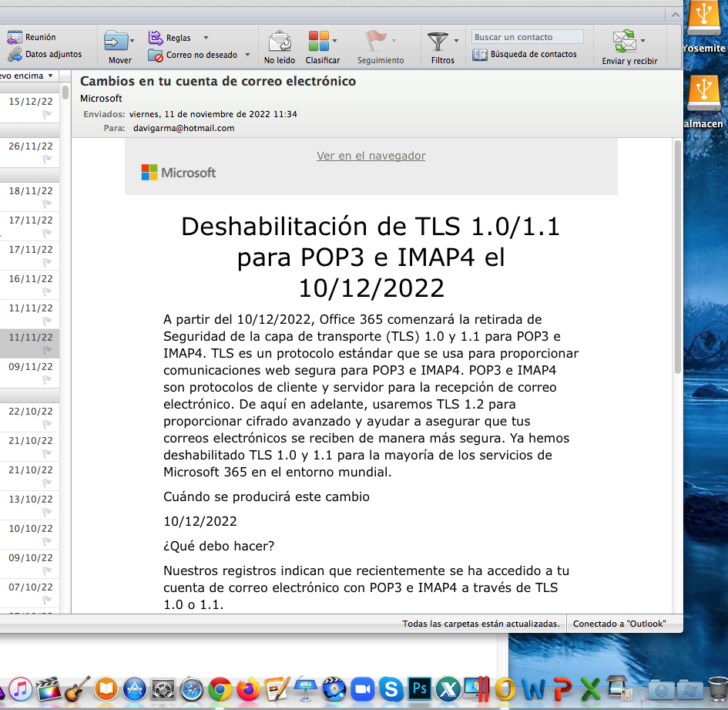The width and height of the screenshot is (728, 710).
Task: Toggle flag on the 13/10/22 message
Action: click(x=47, y=512)
